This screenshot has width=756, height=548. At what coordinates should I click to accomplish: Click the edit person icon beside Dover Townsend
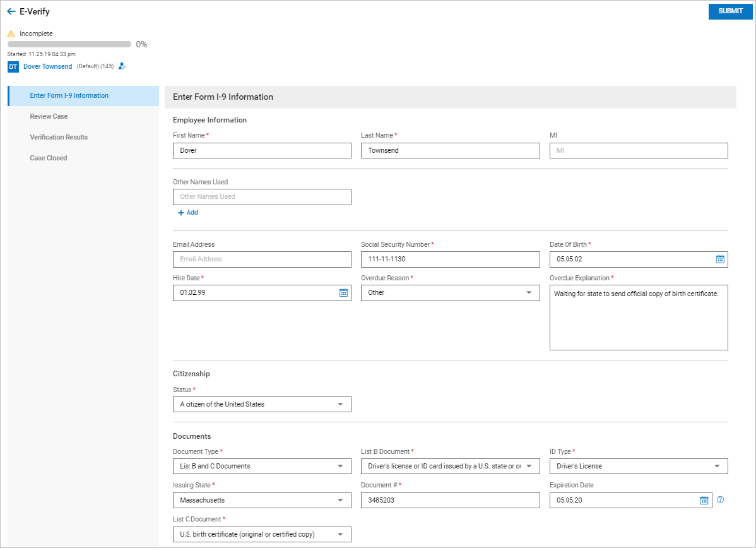[x=122, y=66]
